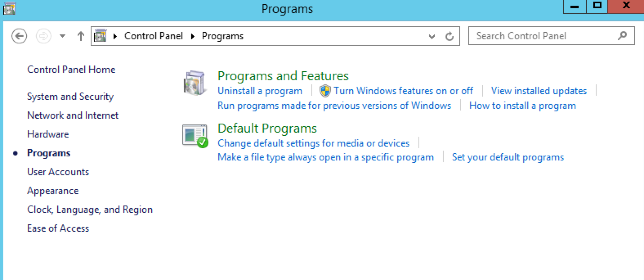Image resolution: width=644 pixels, height=280 pixels.
Task: Click the Control Panel icon in address bar
Action: click(101, 36)
